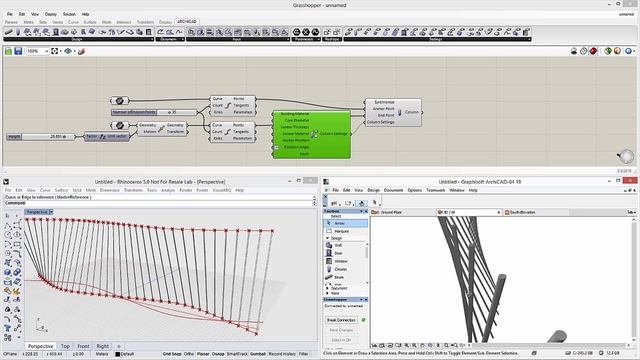This screenshot has width=640, height=360.
Task: Collapse Design section in ArchiCAD Toolbox
Action: [x=327, y=238]
